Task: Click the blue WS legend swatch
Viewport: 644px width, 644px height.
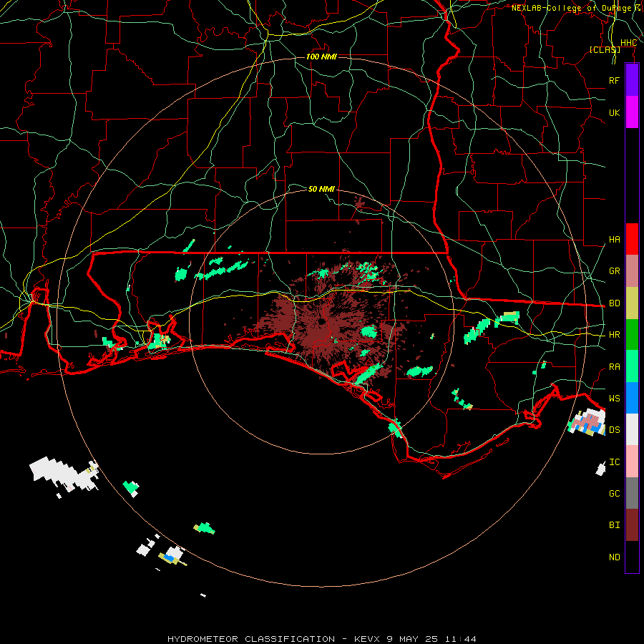Action: pos(632,398)
